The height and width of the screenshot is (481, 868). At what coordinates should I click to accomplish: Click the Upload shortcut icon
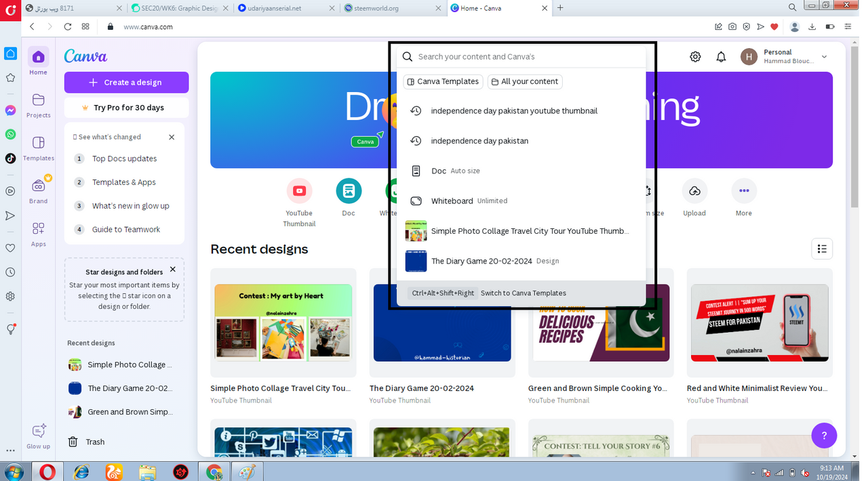694,191
